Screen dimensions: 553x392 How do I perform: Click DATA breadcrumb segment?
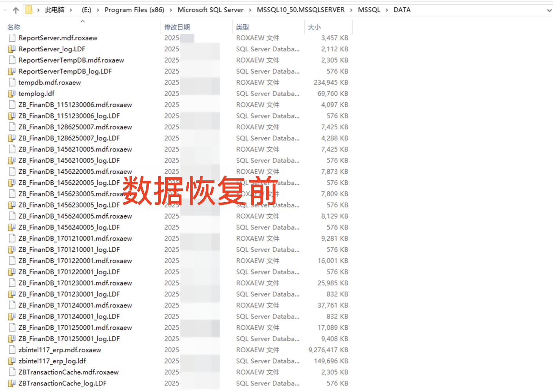(402, 10)
